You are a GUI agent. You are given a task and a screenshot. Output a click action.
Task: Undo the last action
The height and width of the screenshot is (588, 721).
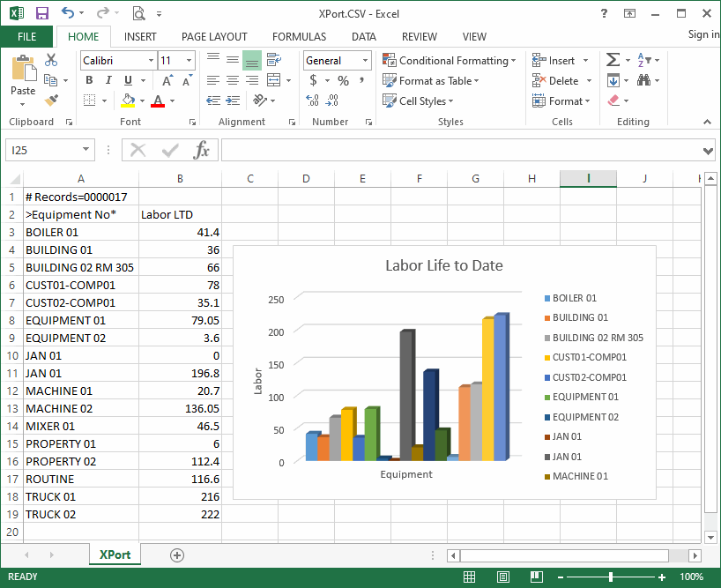[68, 13]
